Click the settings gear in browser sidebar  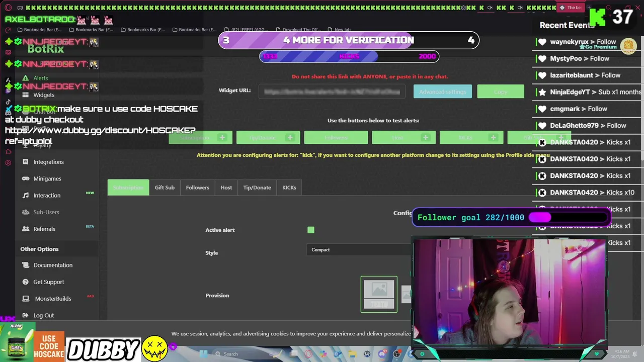tap(8, 163)
